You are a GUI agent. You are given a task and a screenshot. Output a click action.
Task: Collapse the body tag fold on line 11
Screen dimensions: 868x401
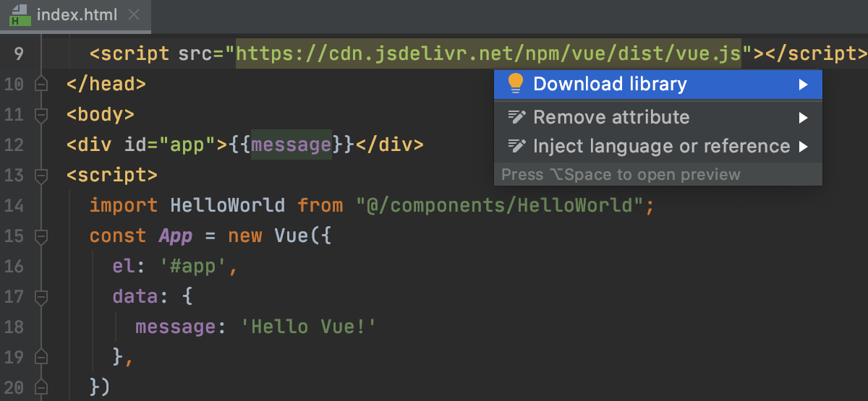(x=41, y=114)
